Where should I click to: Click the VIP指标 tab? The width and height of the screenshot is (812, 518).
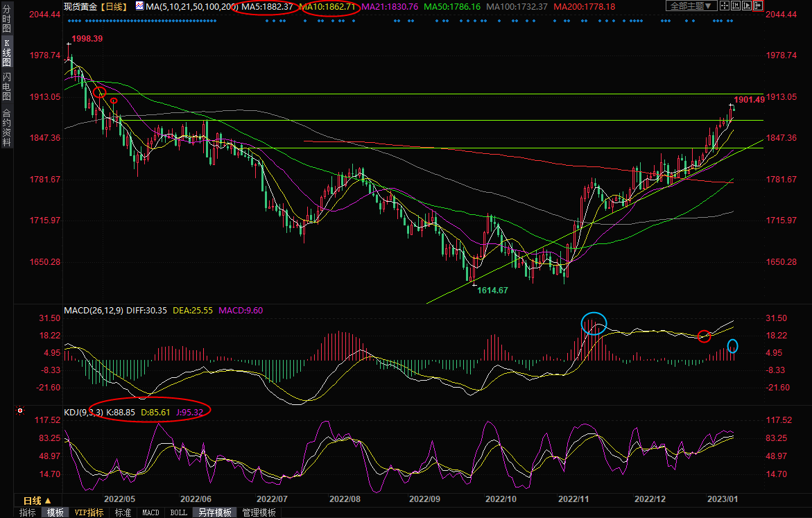(x=89, y=512)
